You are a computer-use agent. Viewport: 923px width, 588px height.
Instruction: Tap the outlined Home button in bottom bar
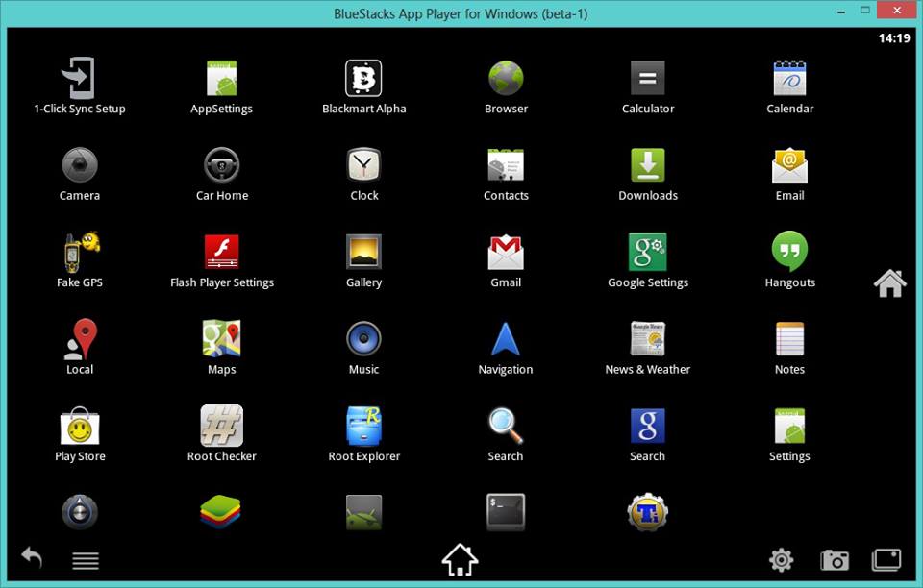point(460,560)
